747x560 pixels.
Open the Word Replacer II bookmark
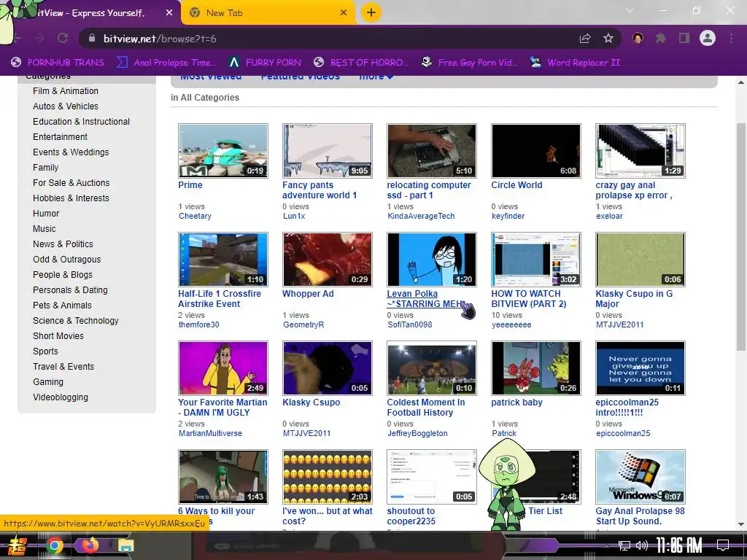pos(575,63)
